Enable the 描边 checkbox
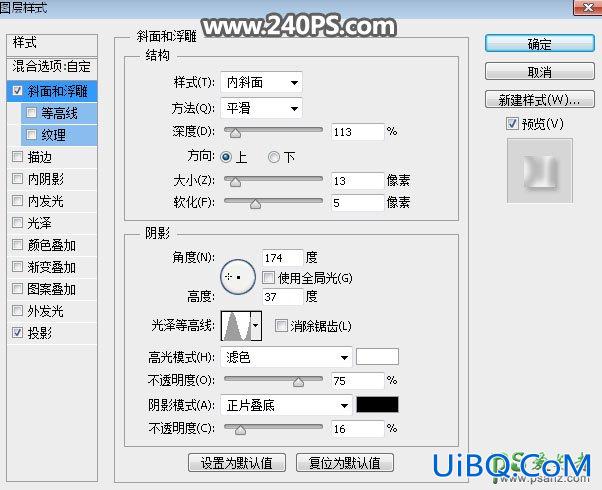 (17, 157)
